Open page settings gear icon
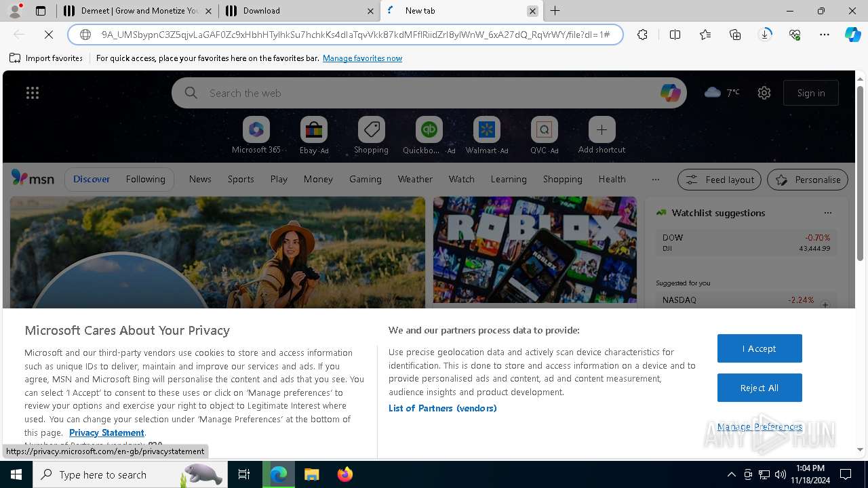The width and height of the screenshot is (868, 488). point(764,93)
